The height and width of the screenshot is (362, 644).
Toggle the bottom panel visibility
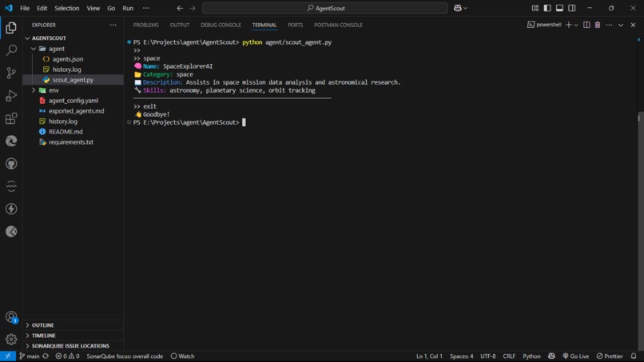click(559, 8)
